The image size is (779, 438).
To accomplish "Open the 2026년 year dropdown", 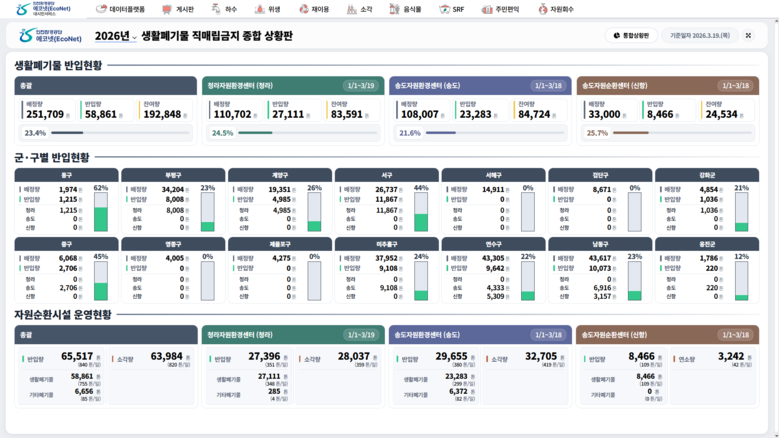I will pos(116,36).
